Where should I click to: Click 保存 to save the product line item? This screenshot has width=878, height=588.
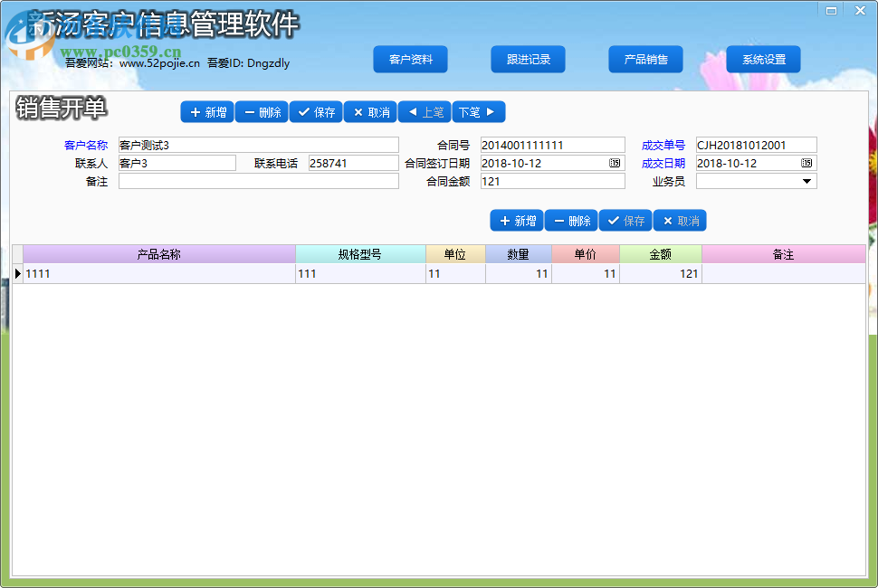click(625, 220)
